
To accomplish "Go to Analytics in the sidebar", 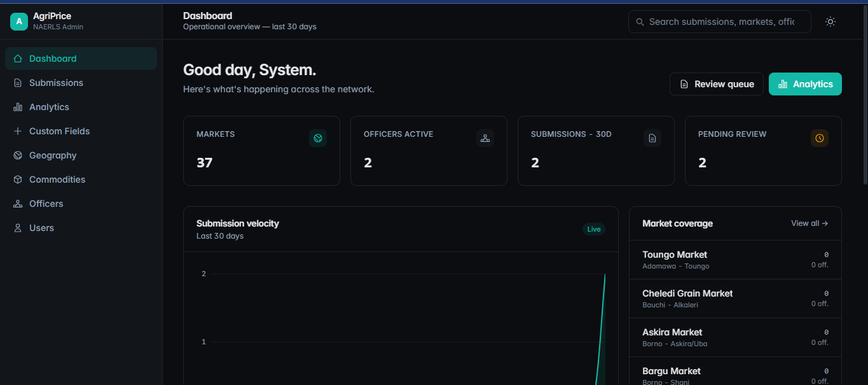I will [x=81, y=107].
